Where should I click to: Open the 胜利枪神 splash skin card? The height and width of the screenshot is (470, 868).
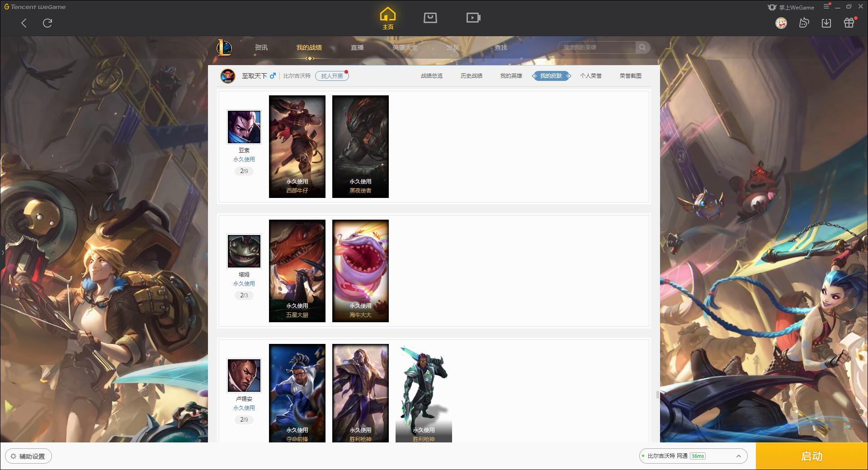pyautogui.click(x=360, y=393)
